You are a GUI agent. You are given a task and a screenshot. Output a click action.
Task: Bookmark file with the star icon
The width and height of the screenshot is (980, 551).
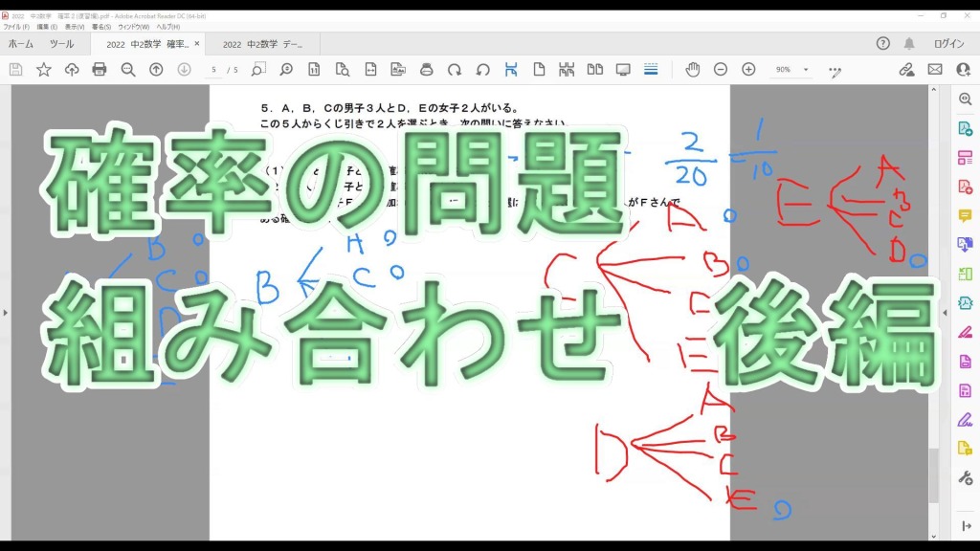click(x=44, y=70)
